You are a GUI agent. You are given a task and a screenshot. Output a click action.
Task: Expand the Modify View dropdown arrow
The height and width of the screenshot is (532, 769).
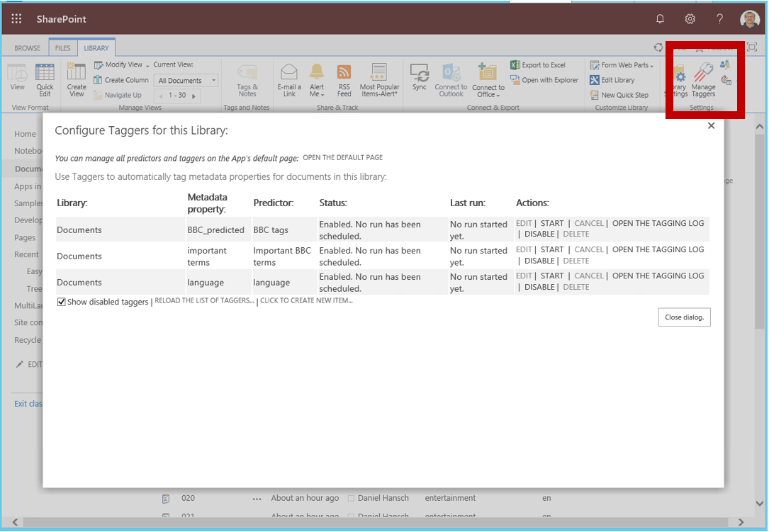click(x=147, y=65)
